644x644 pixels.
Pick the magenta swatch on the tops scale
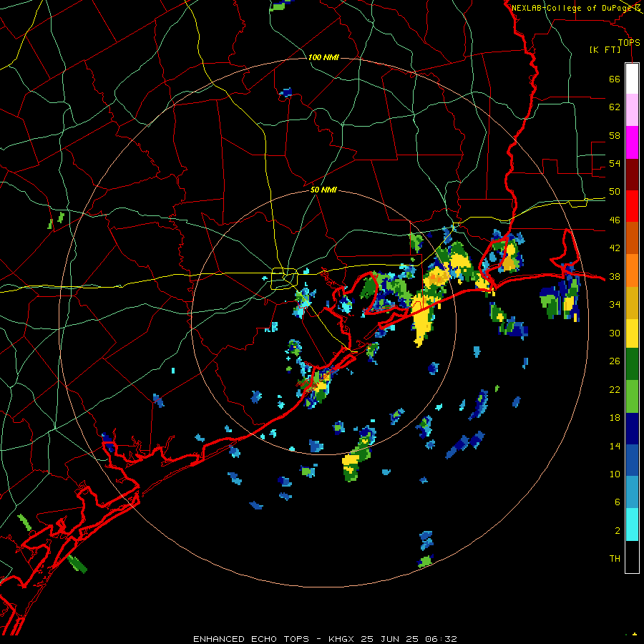[632, 142]
